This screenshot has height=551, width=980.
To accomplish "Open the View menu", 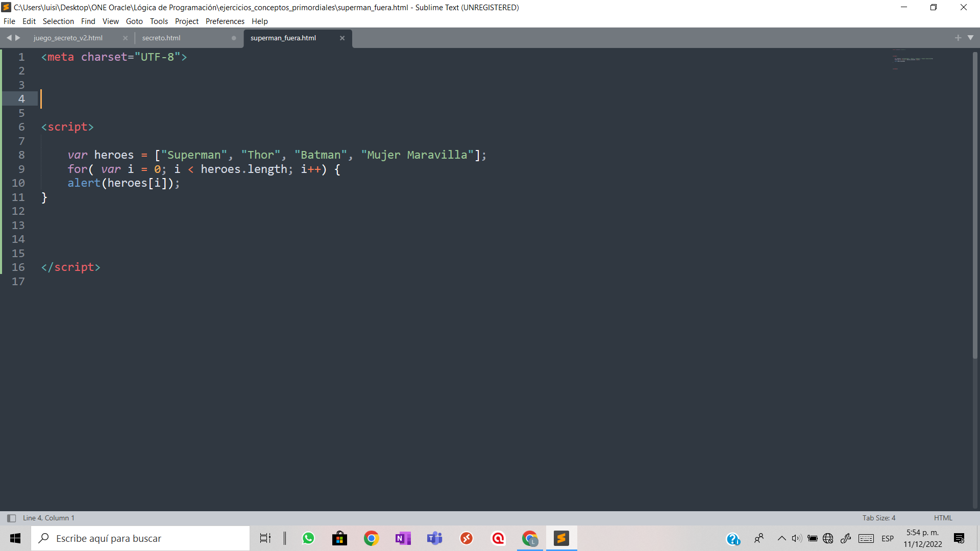I will tap(110, 21).
